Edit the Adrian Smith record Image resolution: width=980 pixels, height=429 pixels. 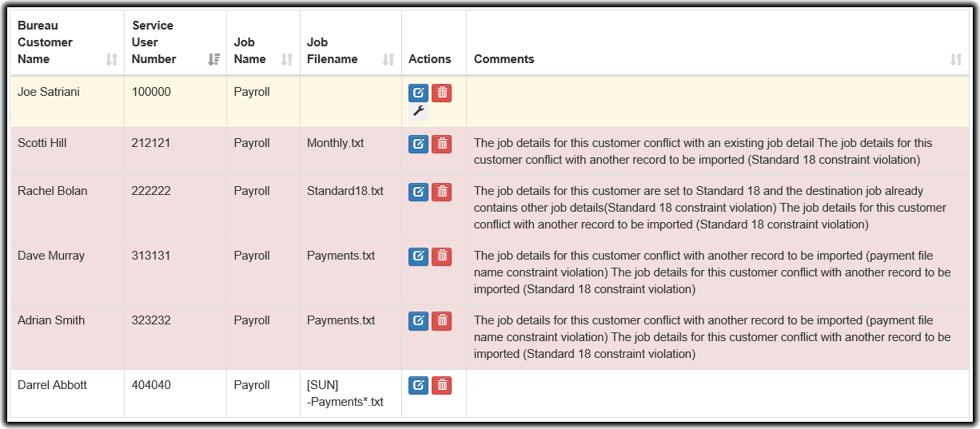tap(418, 321)
